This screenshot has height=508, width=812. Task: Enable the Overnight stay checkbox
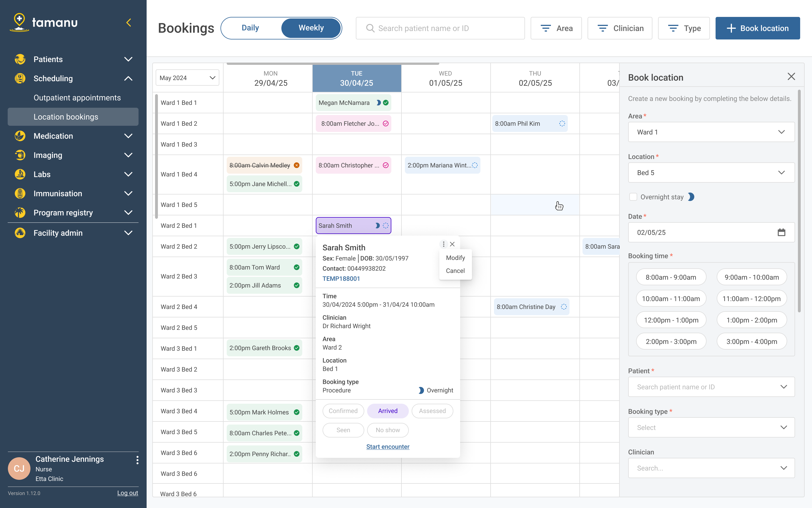(x=634, y=196)
